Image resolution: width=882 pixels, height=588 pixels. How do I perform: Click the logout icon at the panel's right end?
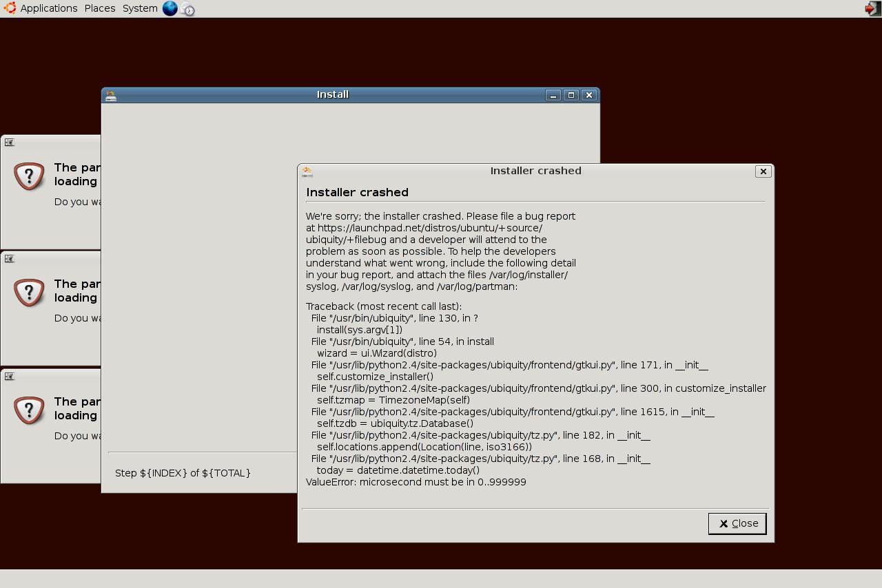coord(872,8)
